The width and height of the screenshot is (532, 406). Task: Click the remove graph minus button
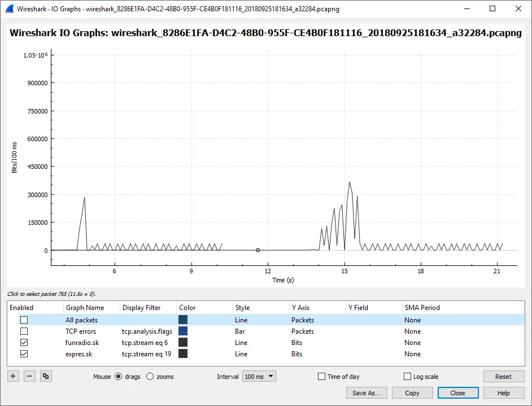29,376
